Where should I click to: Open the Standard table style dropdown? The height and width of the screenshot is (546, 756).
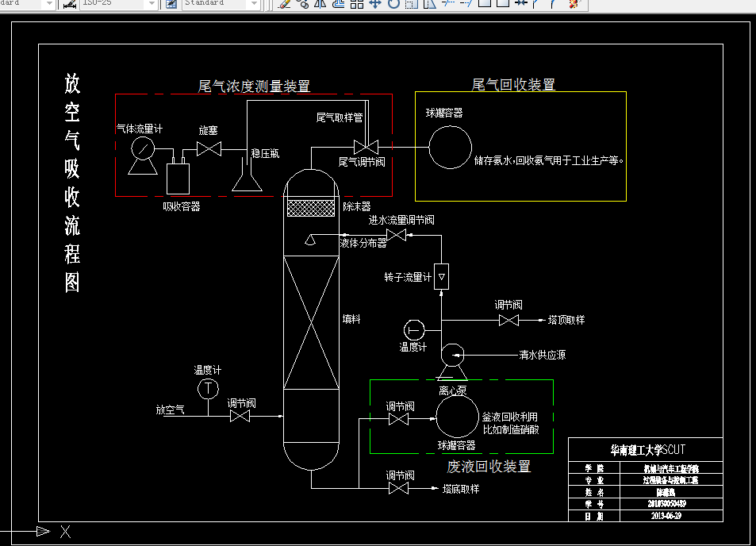coord(252,5)
